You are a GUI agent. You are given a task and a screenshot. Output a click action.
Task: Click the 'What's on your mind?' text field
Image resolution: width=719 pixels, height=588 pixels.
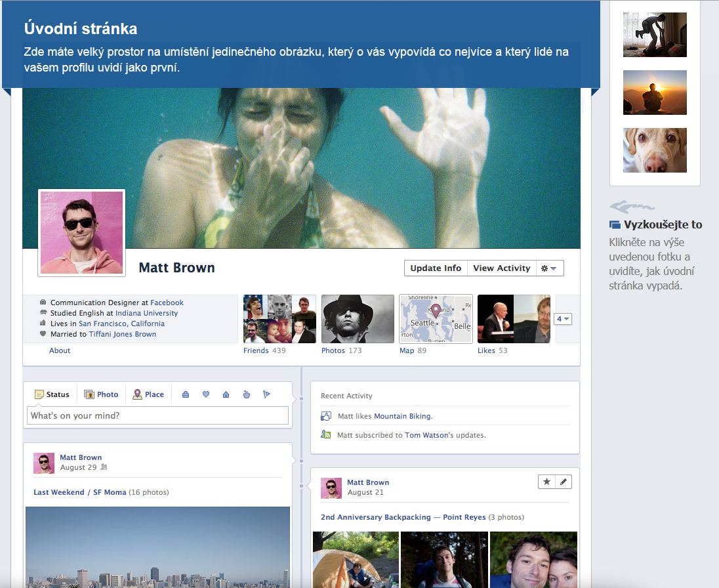157,415
